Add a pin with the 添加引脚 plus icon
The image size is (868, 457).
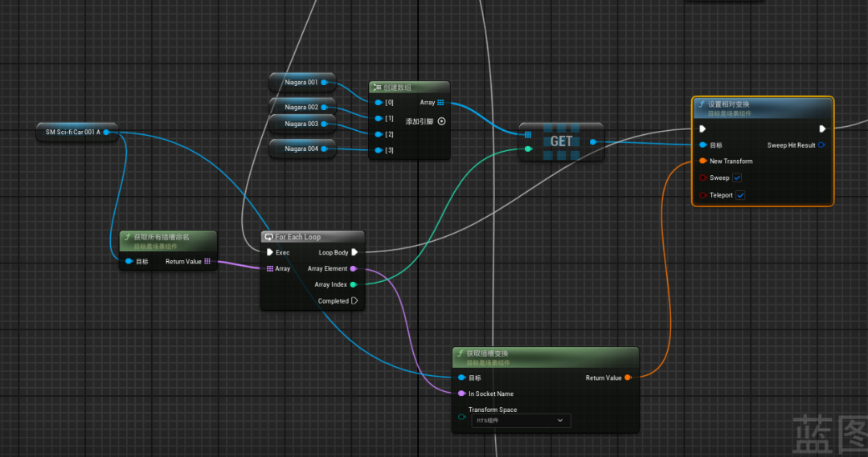pos(442,121)
